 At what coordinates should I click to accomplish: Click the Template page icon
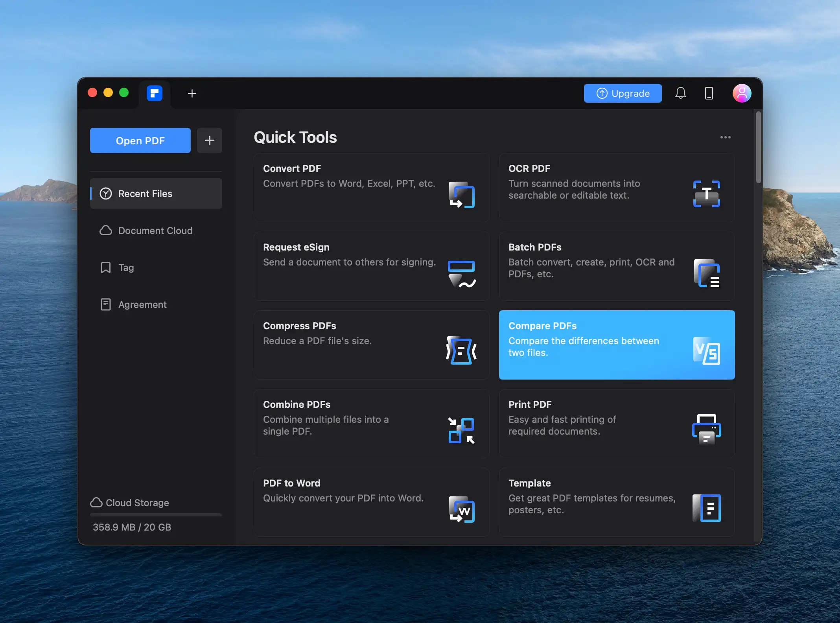(x=707, y=508)
